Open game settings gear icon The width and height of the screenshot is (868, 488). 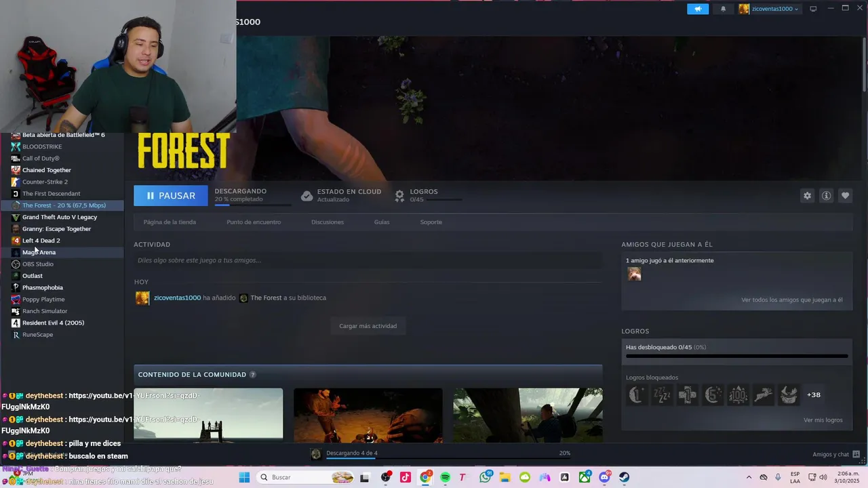[x=807, y=195]
